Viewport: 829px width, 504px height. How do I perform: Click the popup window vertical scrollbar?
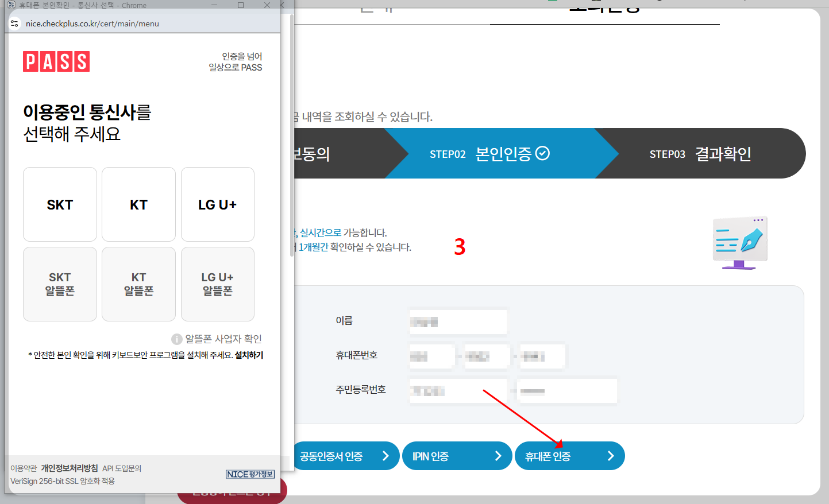tap(292, 135)
